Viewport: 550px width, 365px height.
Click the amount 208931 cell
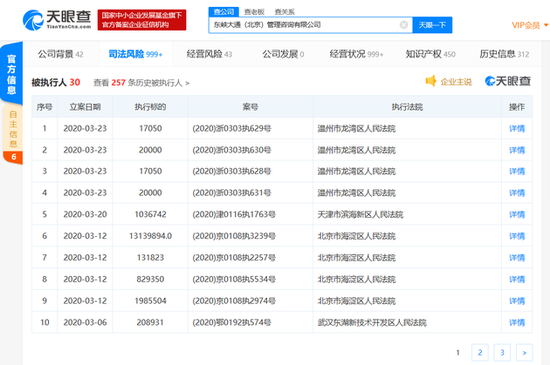pyautogui.click(x=150, y=322)
